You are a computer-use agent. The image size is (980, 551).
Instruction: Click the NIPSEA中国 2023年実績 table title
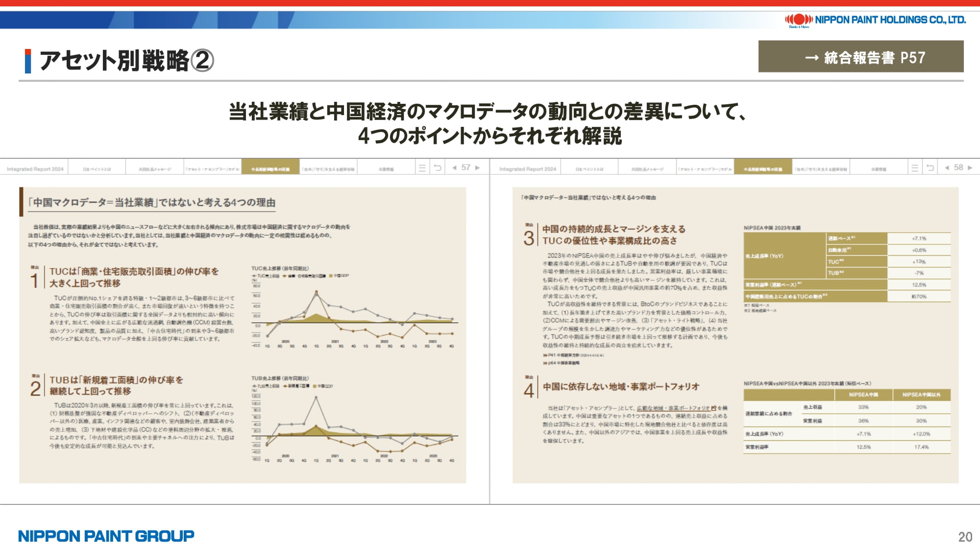tap(772, 228)
